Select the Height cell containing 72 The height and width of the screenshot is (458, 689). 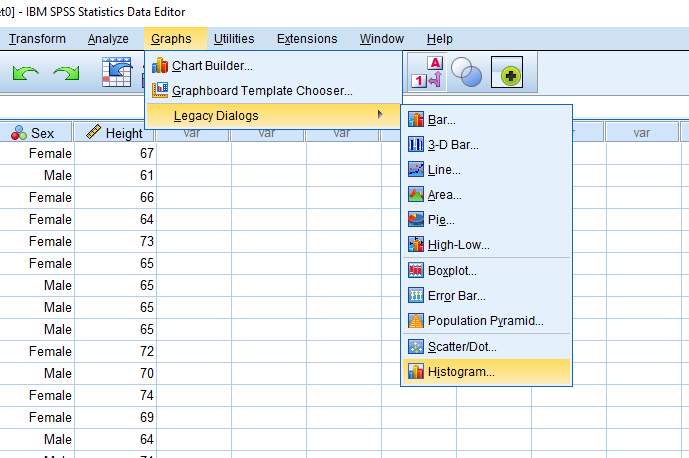(x=116, y=351)
